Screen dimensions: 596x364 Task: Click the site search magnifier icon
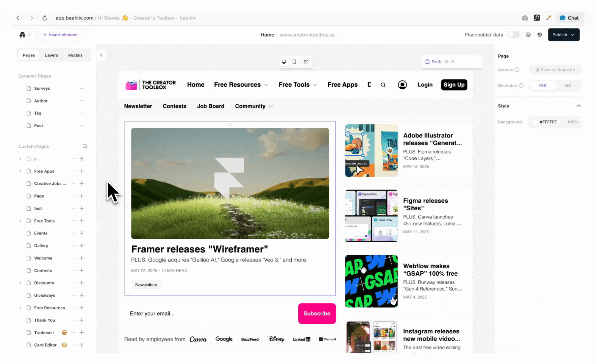383,85
